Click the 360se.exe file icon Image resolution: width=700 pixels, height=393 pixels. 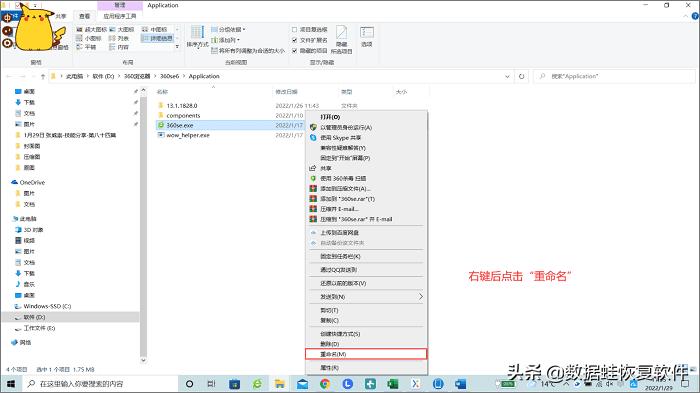161,125
